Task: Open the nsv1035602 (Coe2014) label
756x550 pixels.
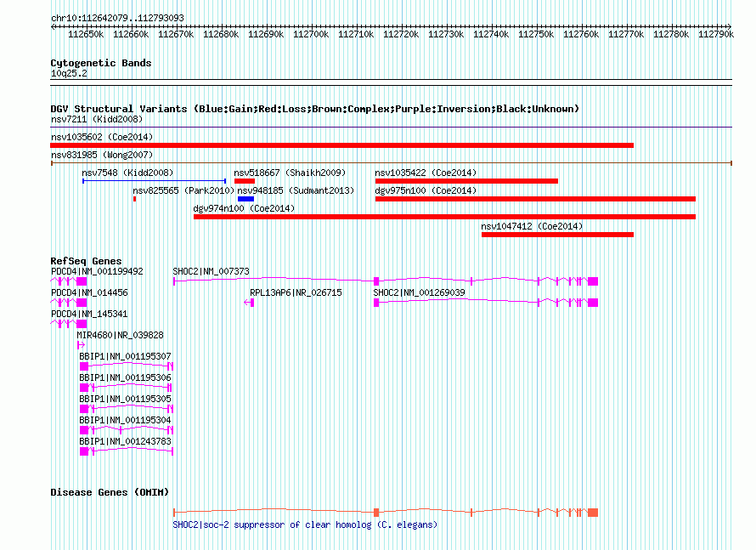Action: click(102, 137)
